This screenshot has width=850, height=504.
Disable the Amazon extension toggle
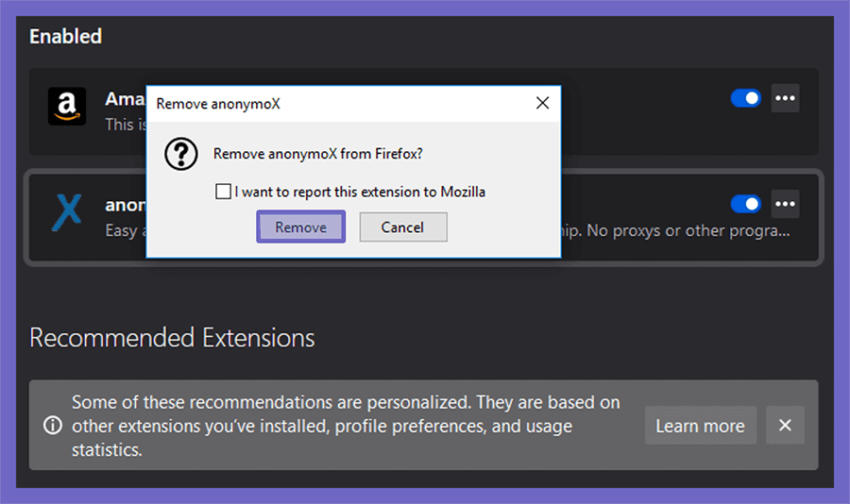pos(746,98)
